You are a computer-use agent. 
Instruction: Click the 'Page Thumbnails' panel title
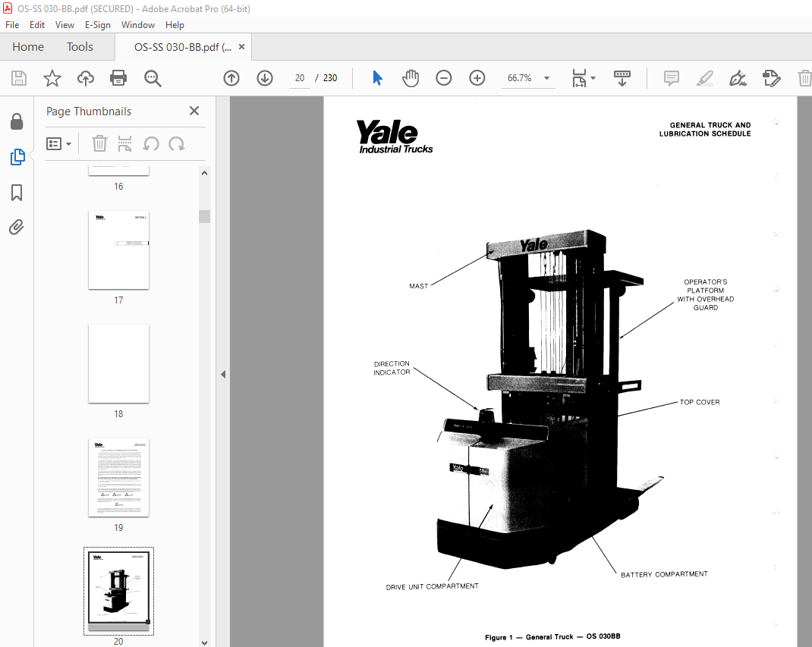click(x=89, y=111)
